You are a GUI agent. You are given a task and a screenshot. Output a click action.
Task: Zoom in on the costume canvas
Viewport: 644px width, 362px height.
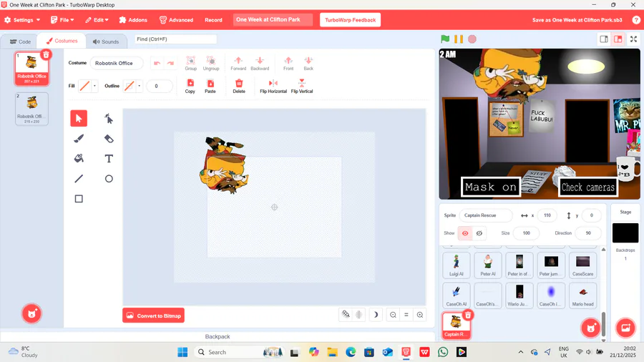420,315
